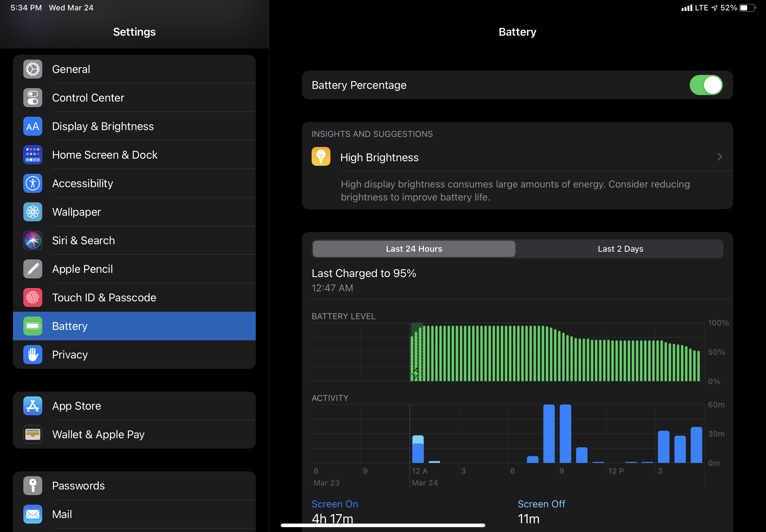This screenshot has height=532, width=766.
Task: Open the App Store icon
Action: coord(33,406)
